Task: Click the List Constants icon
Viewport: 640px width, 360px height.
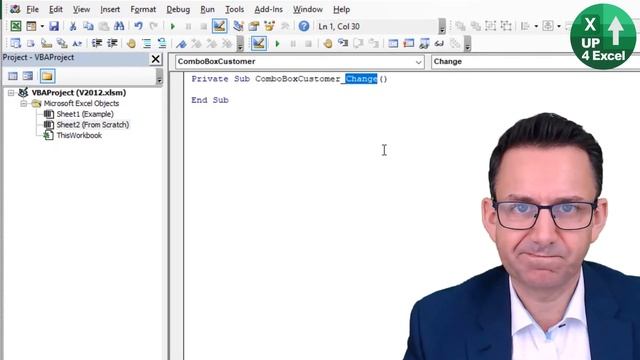Action: [31, 43]
